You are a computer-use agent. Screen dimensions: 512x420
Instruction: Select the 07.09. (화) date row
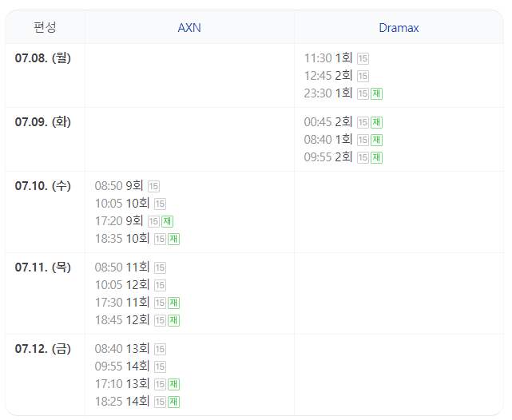pyautogui.click(x=43, y=122)
